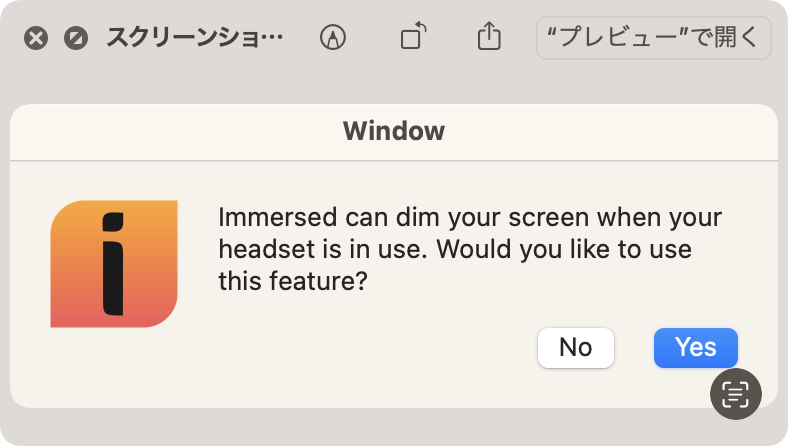The height and width of the screenshot is (446, 788).
Task: Click the "Window" dialog title
Action: tap(394, 131)
